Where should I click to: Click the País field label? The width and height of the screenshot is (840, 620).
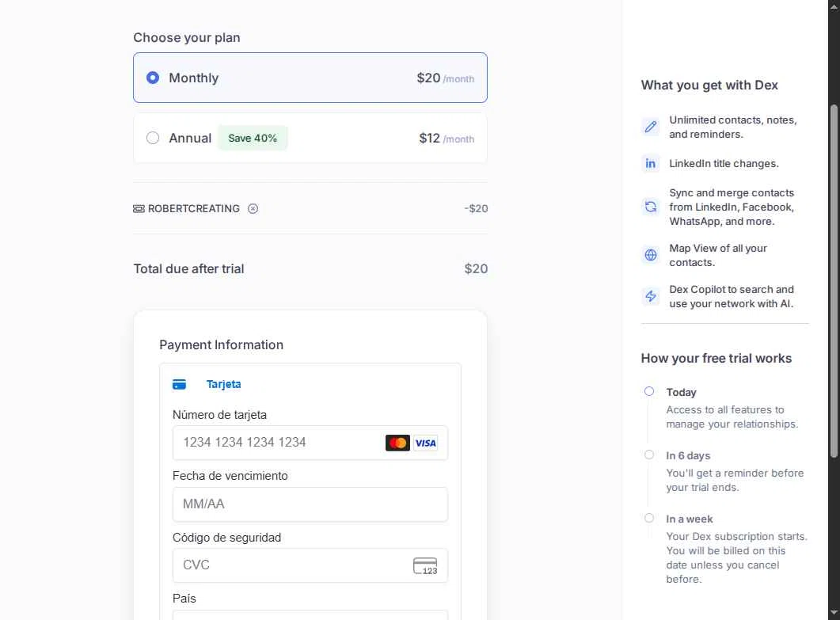pyautogui.click(x=184, y=599)
